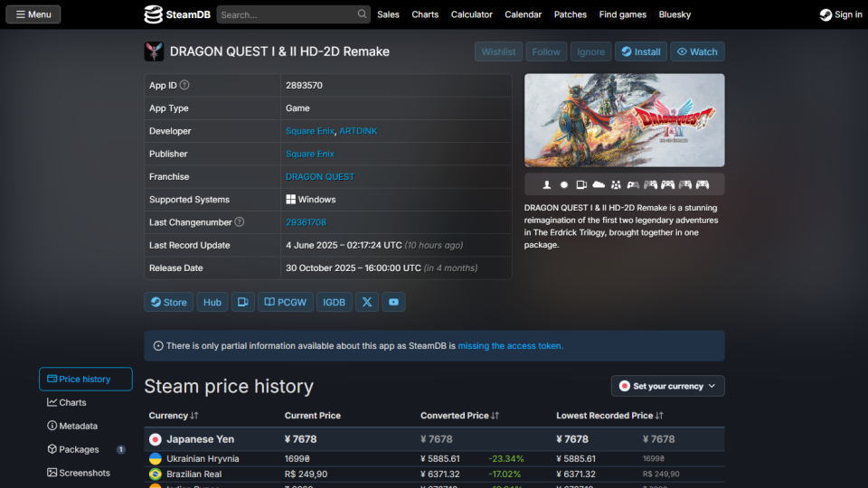The height and width of the screenshot is (488, 868).
Task: Click the single-player person icon
Action: (546, 184)
